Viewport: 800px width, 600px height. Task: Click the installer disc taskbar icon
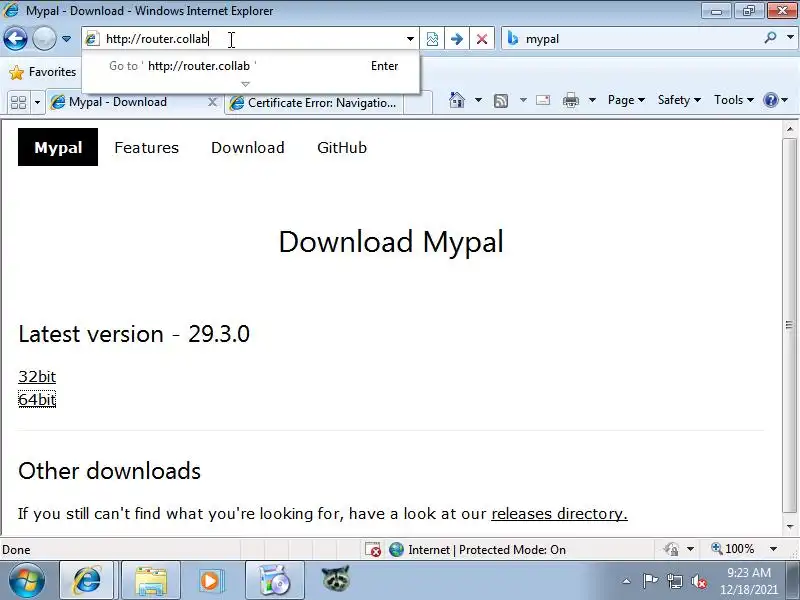coord(274,581)
